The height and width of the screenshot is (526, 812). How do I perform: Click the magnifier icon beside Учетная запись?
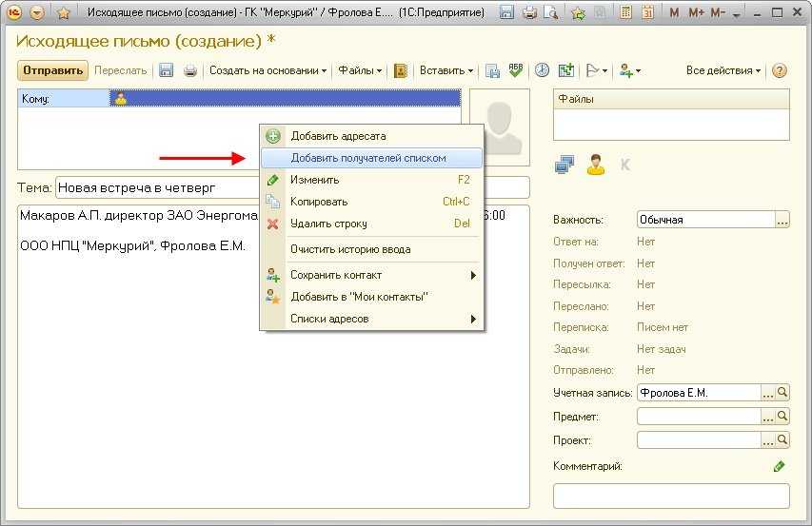(x=782, y=392)
